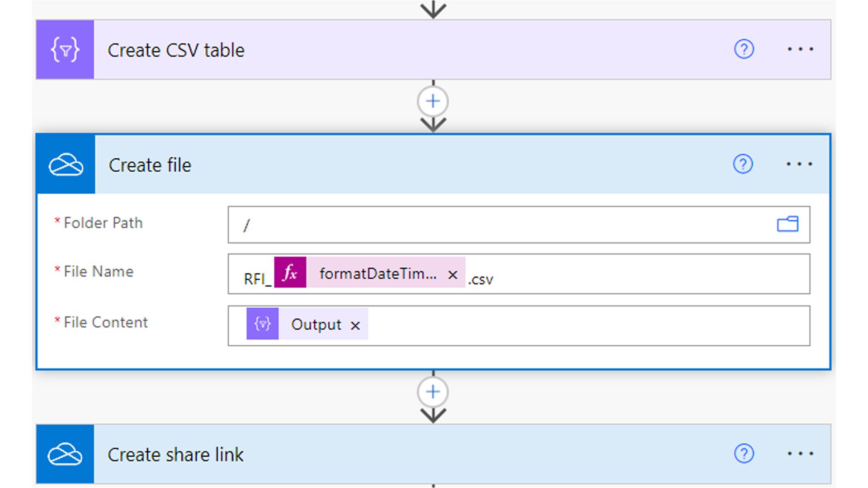Select the Output dynamic content token
Image resolution: width=868 pixels, height=488 pixels.
click(316, 324)
